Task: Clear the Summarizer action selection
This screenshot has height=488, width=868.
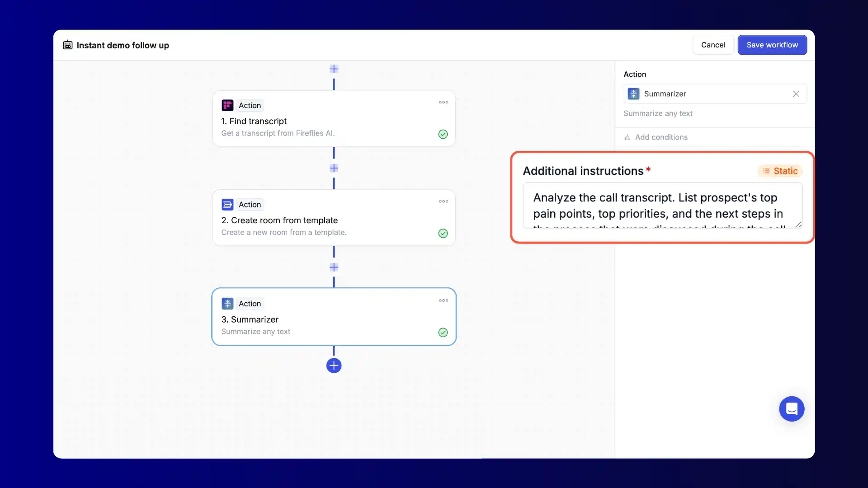Action: 796,94
